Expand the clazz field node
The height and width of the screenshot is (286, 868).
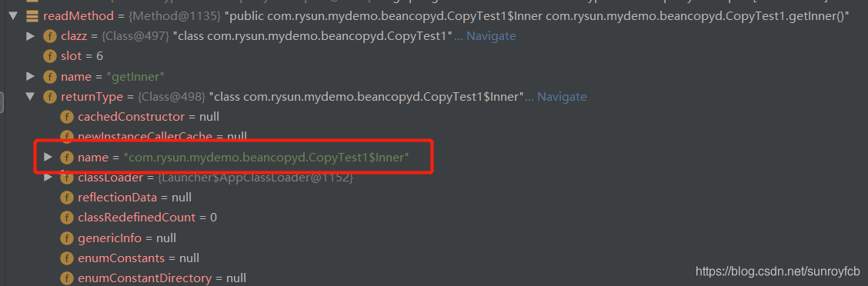pyautogui.click(x=31, y=36)
